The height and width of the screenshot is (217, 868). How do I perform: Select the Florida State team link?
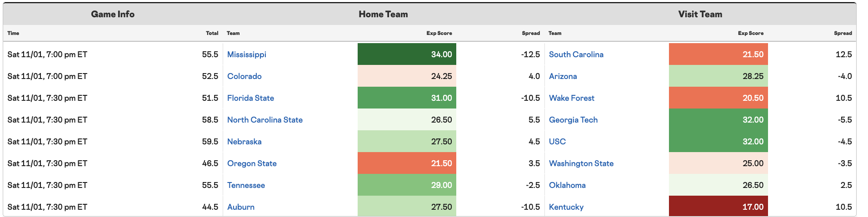pos(251,98)
